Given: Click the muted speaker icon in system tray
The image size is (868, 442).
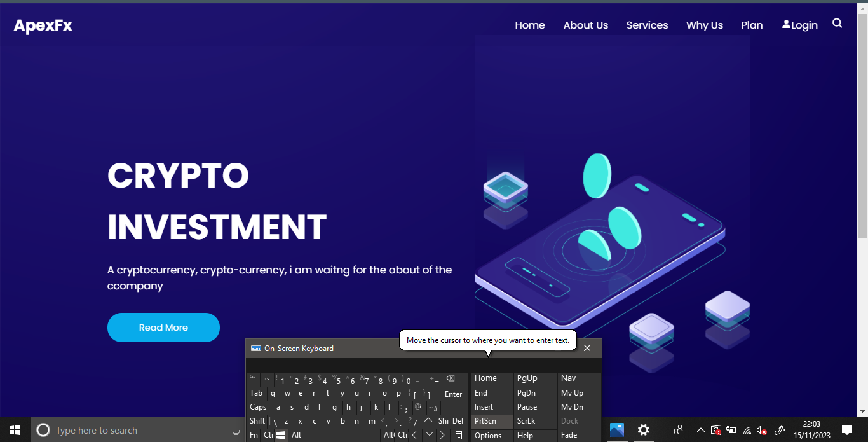Looking at the screenshot, I should coord(761,430).
